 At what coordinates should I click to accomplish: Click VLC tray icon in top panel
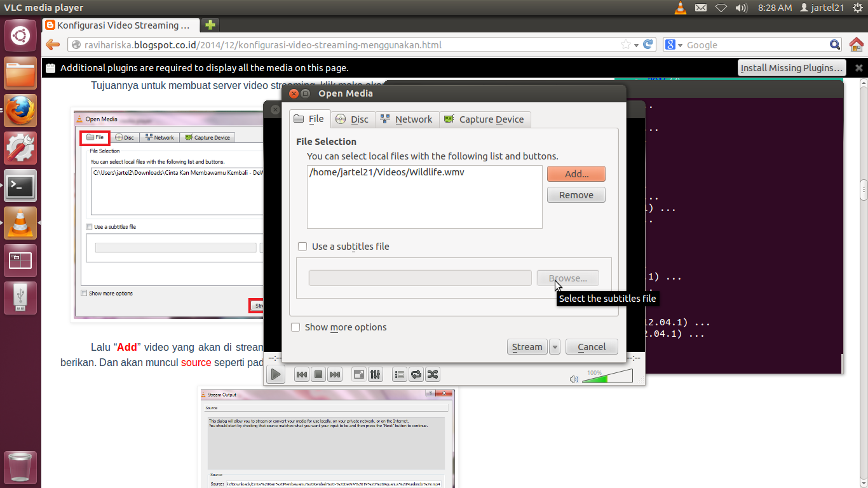[681, 8]
